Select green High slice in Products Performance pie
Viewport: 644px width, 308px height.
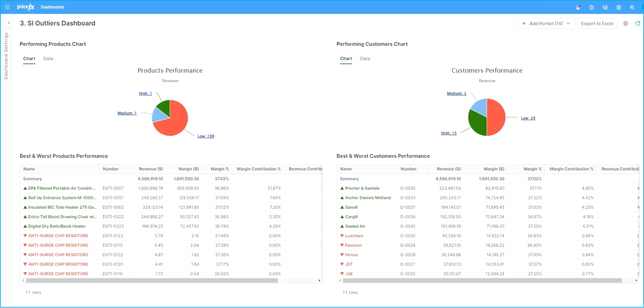click(x=164, y=107)
